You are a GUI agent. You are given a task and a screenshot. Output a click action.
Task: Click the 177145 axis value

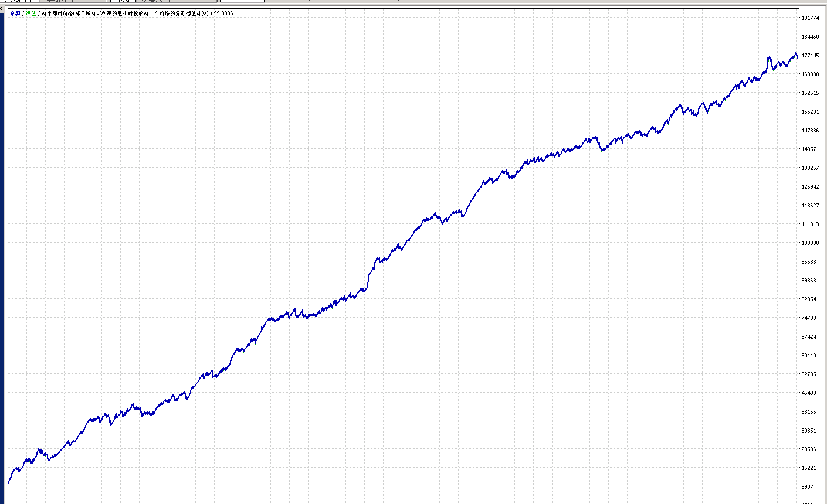tap(810, 56)
